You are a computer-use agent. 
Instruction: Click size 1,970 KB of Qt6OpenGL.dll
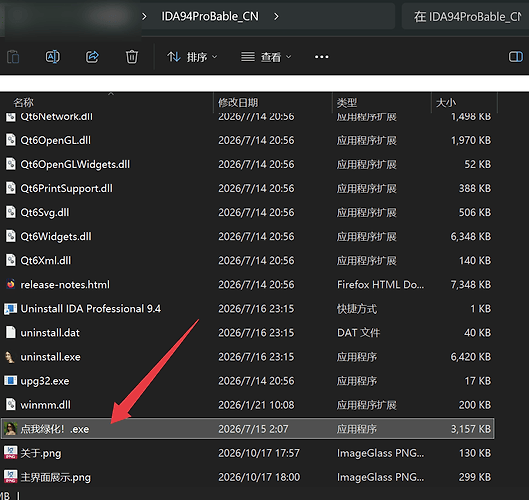click(471, 140)
